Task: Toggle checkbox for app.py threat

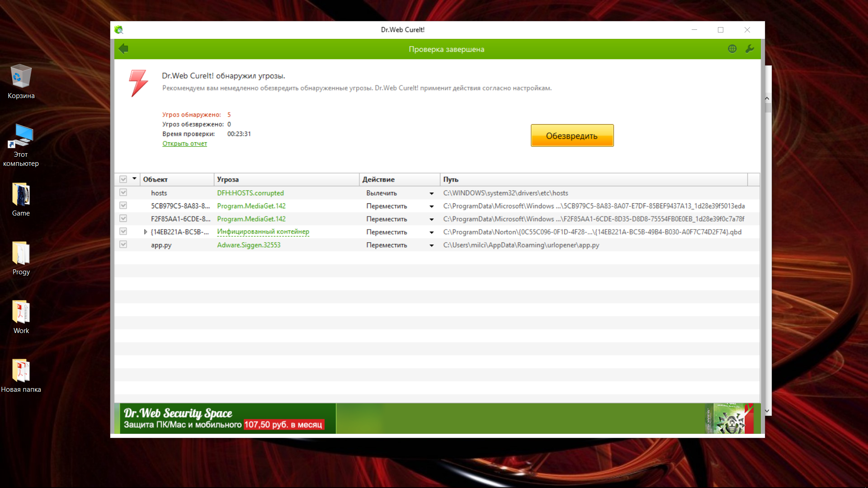Action: [x=123, y=244]
